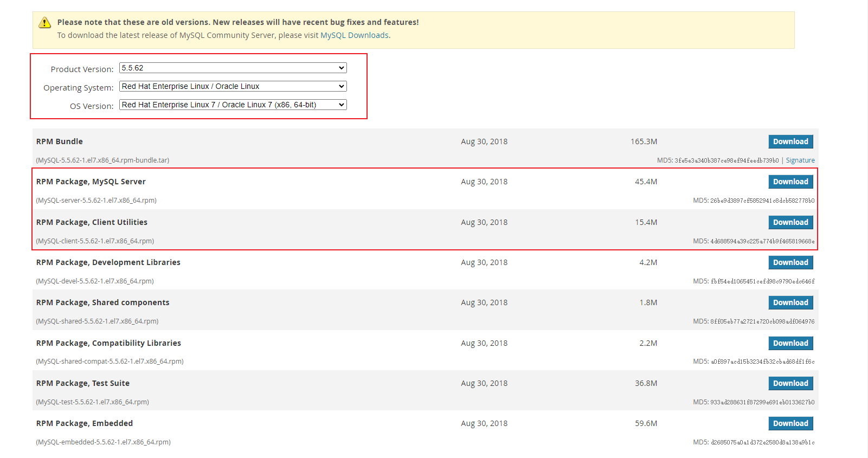The height and width of the screenshot is (458, 868).
Task: Click the 165.3M size of RPM Bundle
Action: (644, 141)
